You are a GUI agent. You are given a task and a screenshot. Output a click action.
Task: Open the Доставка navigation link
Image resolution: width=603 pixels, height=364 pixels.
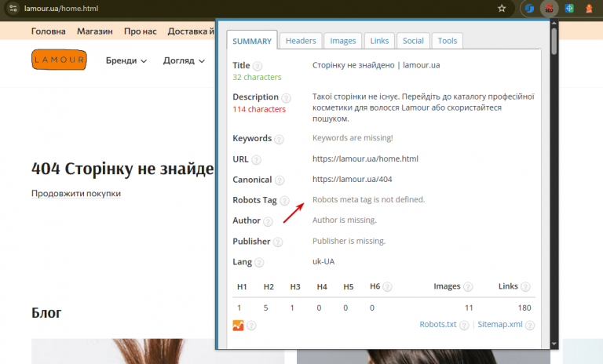point(191,31)
